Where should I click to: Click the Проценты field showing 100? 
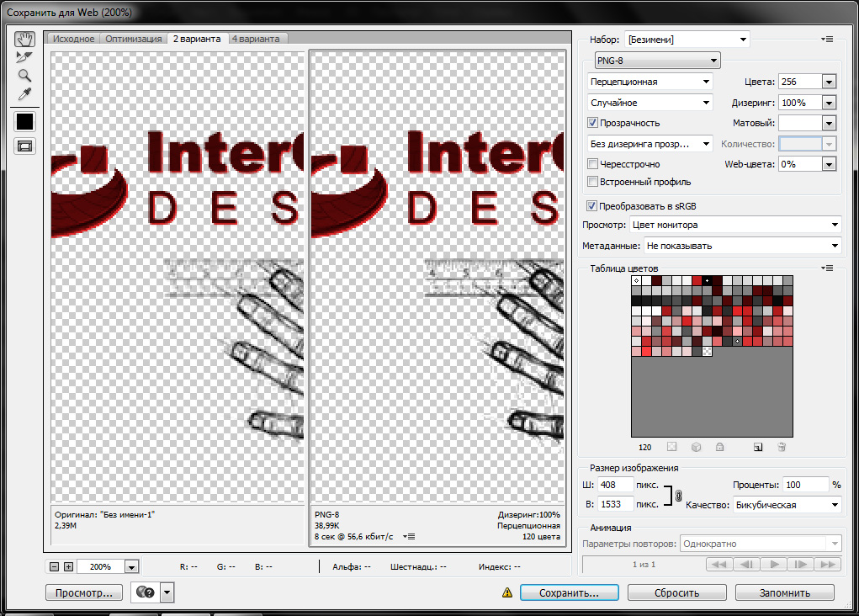pos(805,485)
